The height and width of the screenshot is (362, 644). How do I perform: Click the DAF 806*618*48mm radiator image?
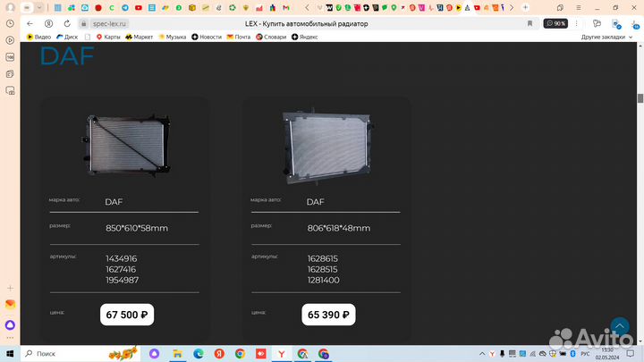[x=327, y=147]
